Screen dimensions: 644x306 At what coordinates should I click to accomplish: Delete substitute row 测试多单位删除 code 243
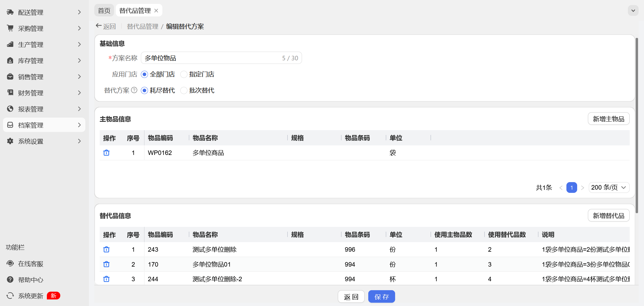coord(107,250)
